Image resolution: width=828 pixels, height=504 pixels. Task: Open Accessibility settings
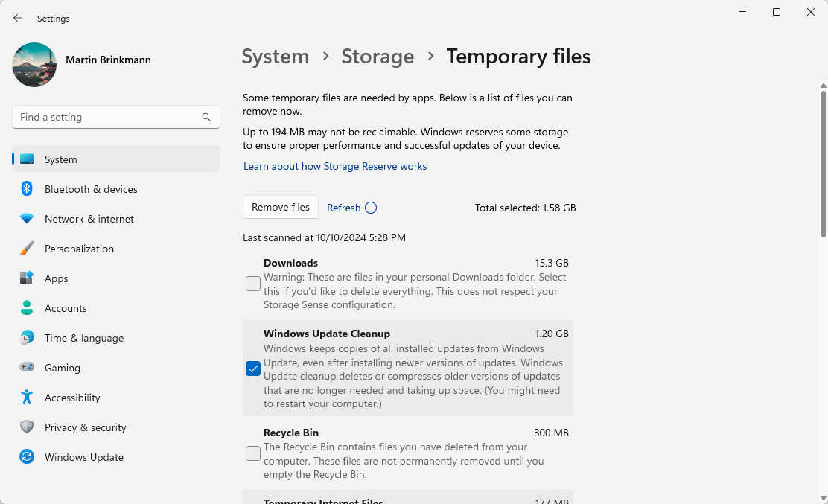click(x=116, y=398)
